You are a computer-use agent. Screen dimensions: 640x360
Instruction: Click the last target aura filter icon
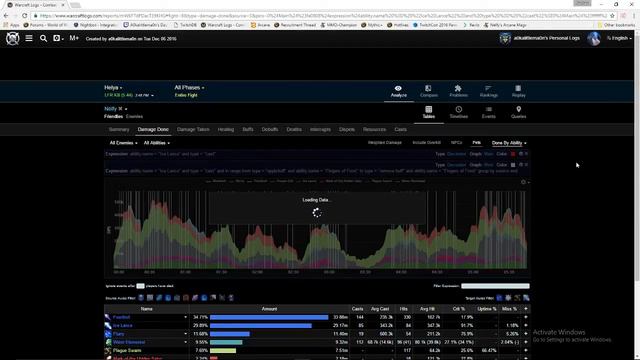click(x=526, y=298)
